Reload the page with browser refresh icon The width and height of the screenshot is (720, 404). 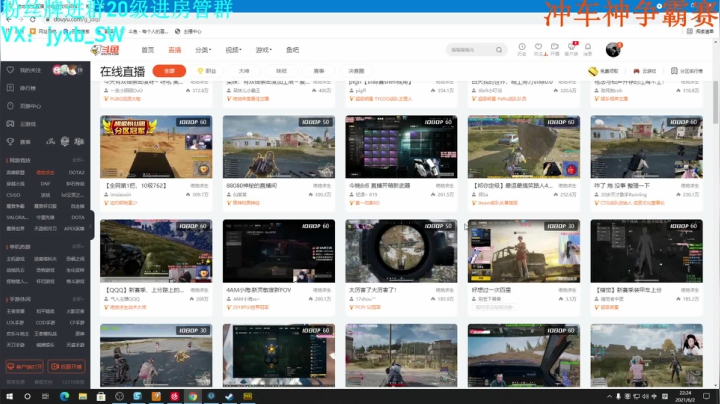(33, 19)
